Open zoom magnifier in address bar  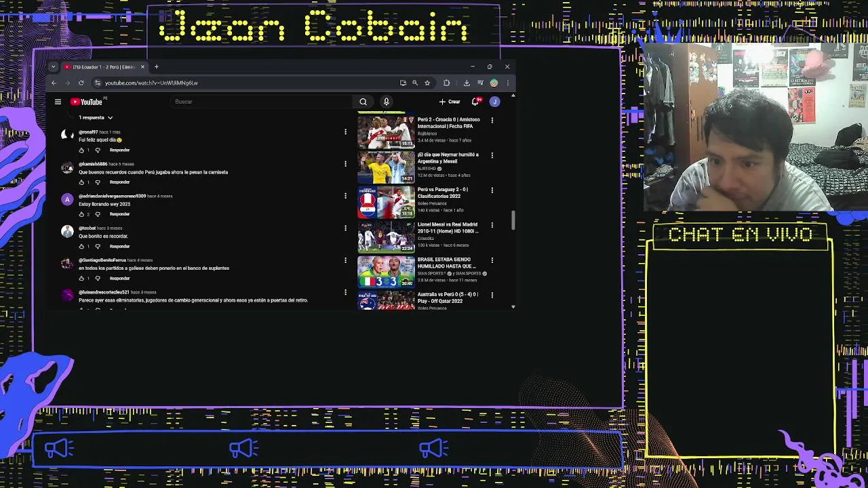point(415,83)
